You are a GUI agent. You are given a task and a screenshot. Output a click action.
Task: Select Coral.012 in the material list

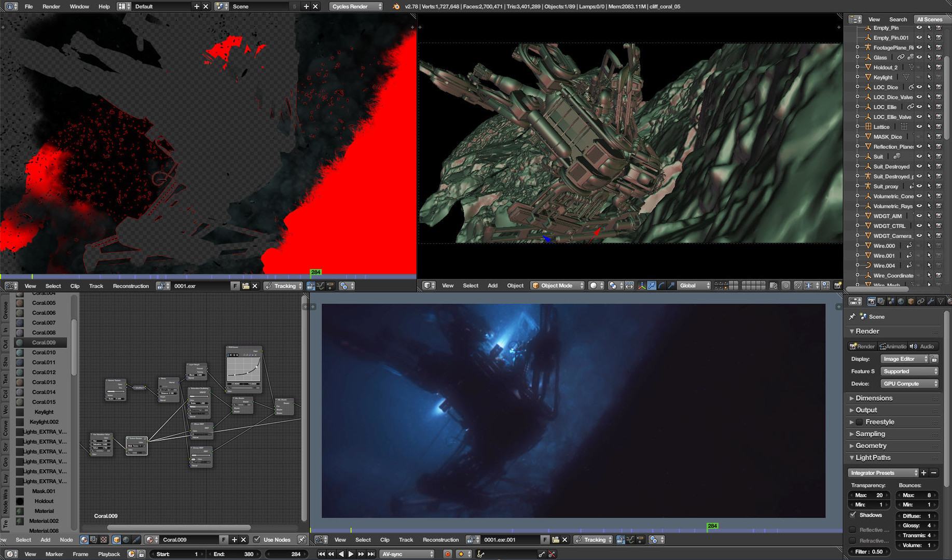pyautogui.click(x=44, y=372)
